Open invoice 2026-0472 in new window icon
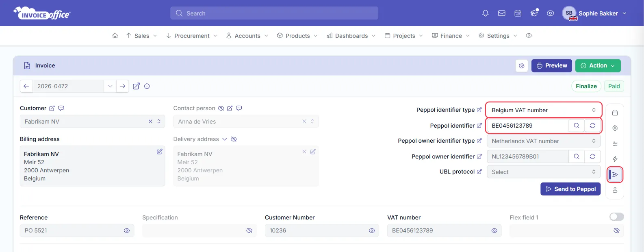Screen dimensions: 644x252 [137, 86]
